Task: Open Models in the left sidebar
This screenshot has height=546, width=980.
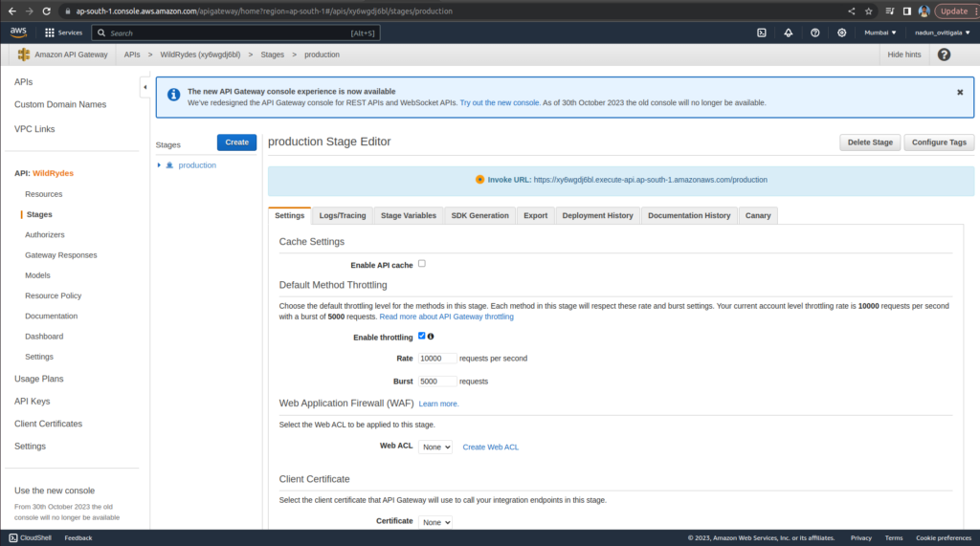Action: pos(37,275)
